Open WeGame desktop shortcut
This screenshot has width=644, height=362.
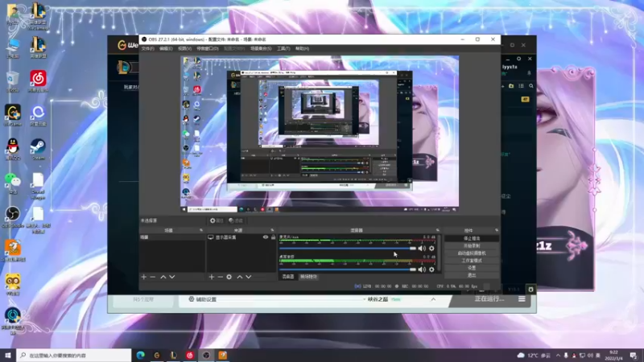tap(13, 115)
